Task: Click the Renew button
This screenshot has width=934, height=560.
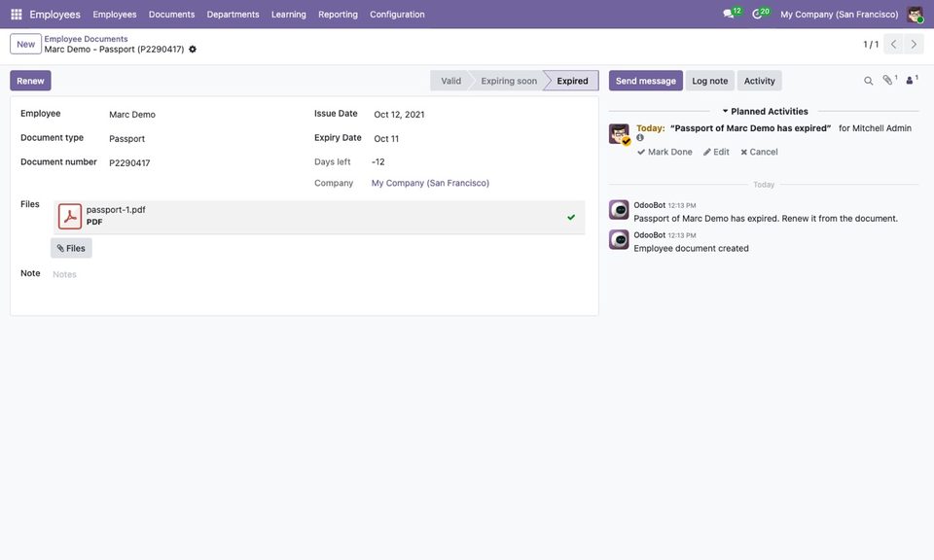Action: (x=30, y=81)
